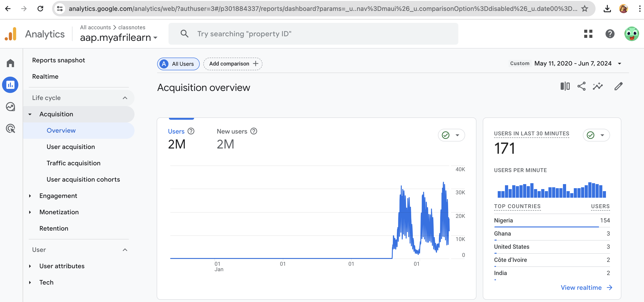Click plus icon in Add comparison
This screenshot has height=302, width=644.
(x=255, y=64)
